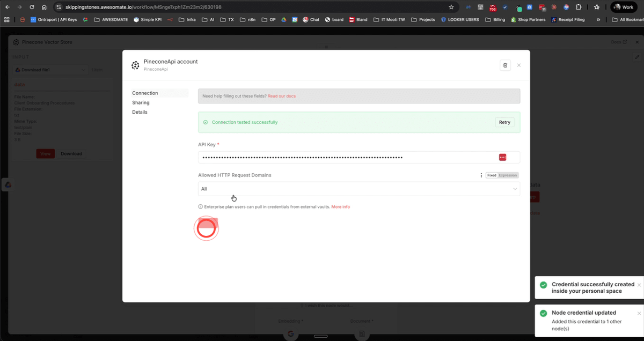The image size is (644, 341).
Task: Click the Google Drive node icon on left edge
Action: [8, 184]
